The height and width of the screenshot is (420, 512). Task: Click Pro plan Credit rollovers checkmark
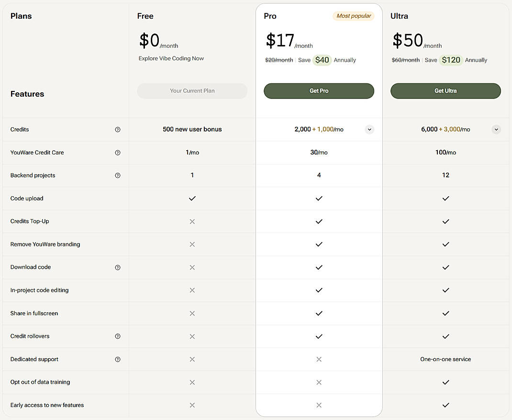click(x=319, y=336)
